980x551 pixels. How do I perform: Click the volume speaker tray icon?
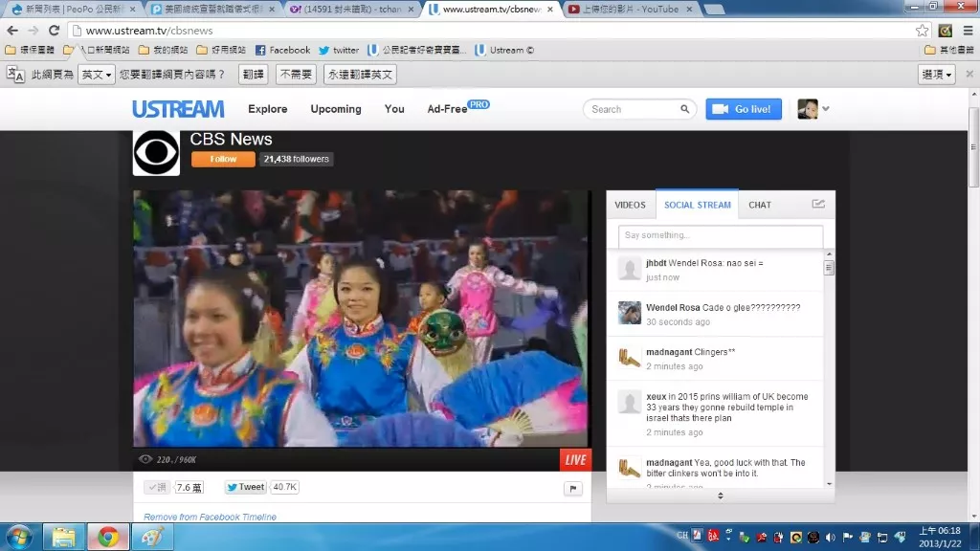[x=831, y=538]
